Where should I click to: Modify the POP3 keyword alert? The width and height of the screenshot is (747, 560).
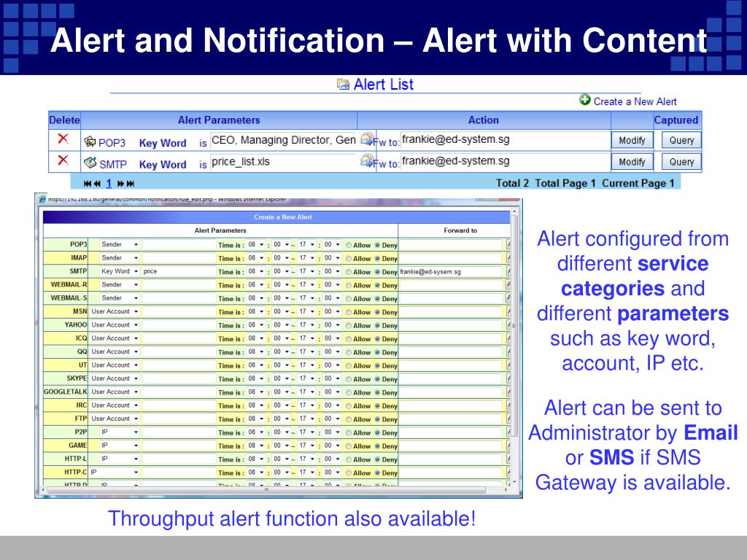click(632, 140)
